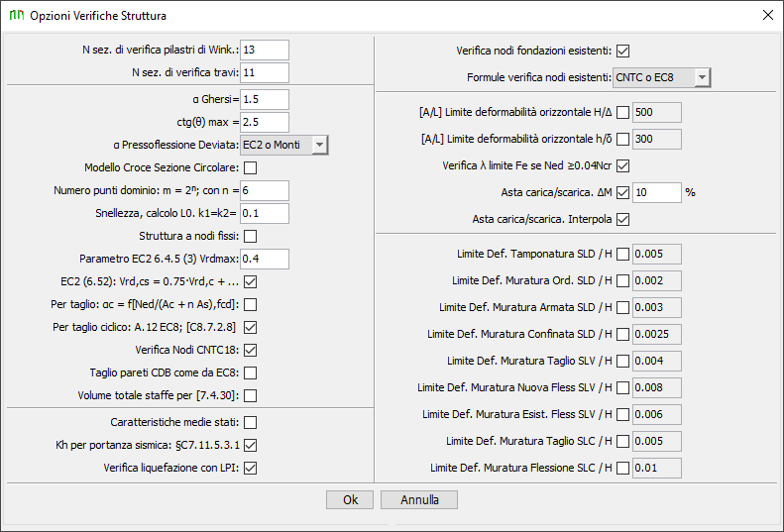Enable Volume totale staffe per [7.4.30]

click(x=251, y=396)
